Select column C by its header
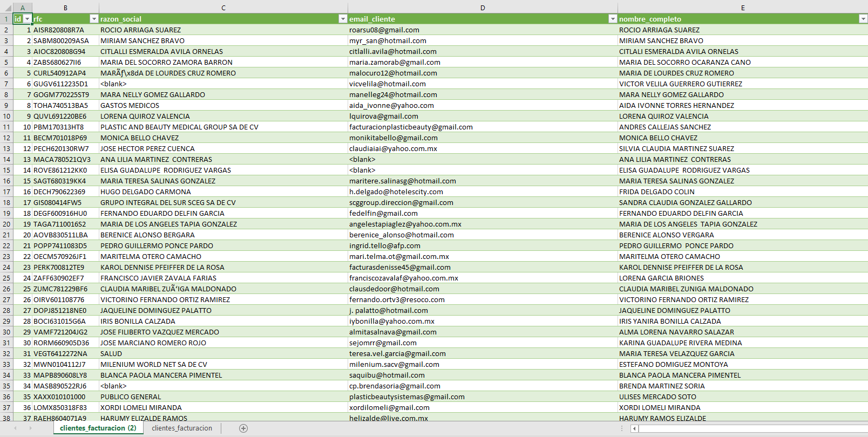 223,8
